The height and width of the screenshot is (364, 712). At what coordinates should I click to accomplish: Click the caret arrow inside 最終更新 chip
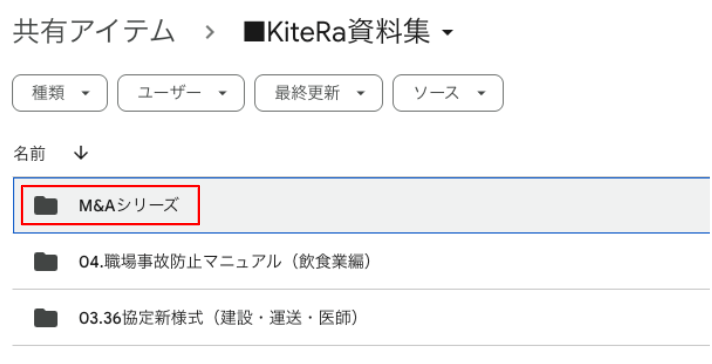361,93
